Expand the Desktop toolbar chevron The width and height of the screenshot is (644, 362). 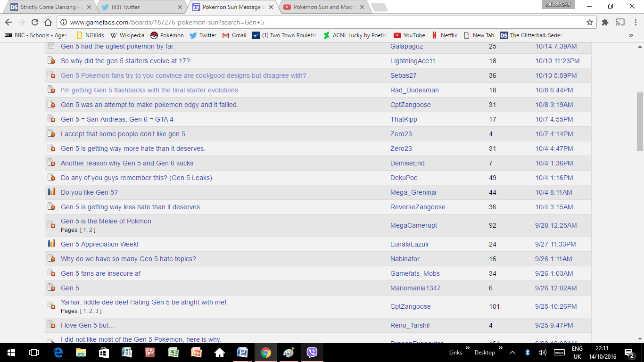(x=500, y=348)
